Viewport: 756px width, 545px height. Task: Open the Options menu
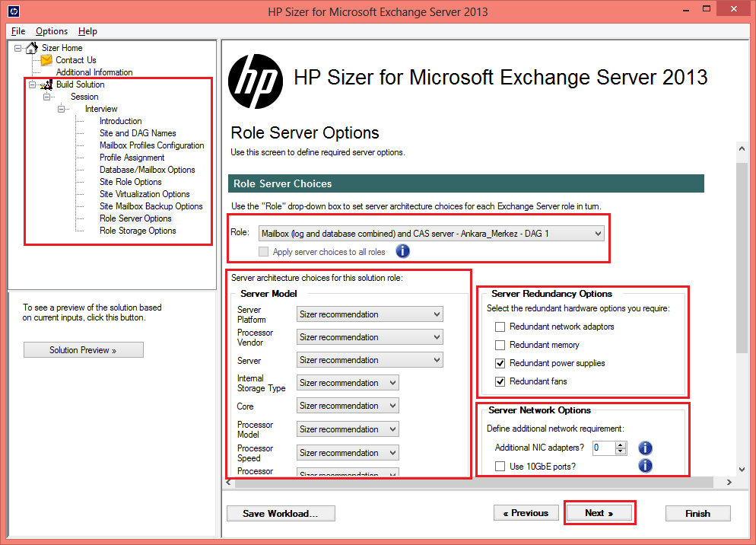pos(52,31)
